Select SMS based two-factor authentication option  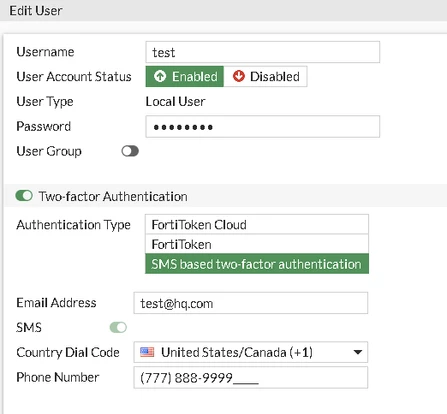(257, 264)
